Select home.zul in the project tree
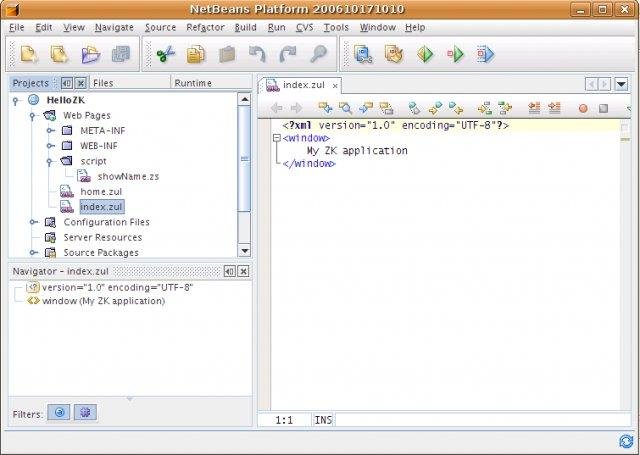Viewport: 640px width, 455px height. coord(101,191)
